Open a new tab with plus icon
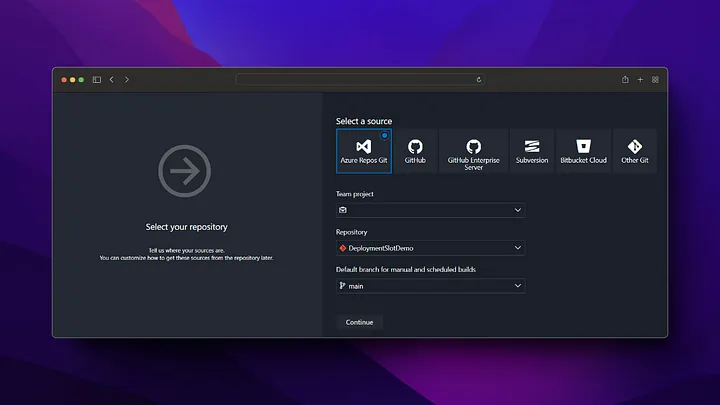This screenshot has height=405, width=720. (x=640, y=79)
